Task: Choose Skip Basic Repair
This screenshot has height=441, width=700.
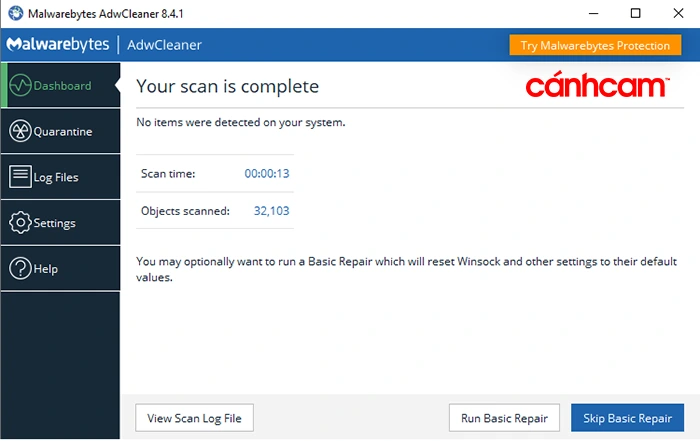Action: [x=627, y=418]
